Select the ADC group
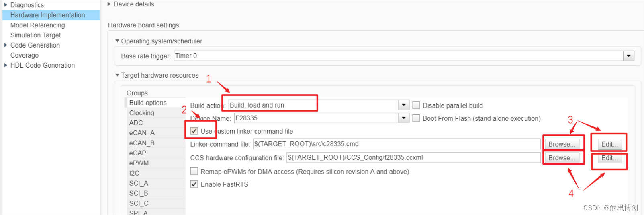Screen dimensions: 644x215 [x=155, y=123]
